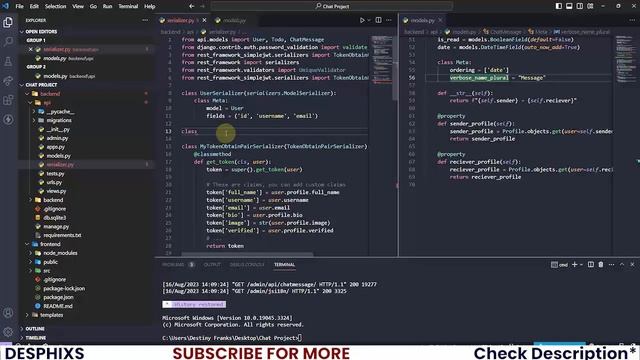This screenshot has width=640, height=360.
Task: Click the Explorer panel more actions ellipsis
Action: pyautogui.click(x=145, y=20)
